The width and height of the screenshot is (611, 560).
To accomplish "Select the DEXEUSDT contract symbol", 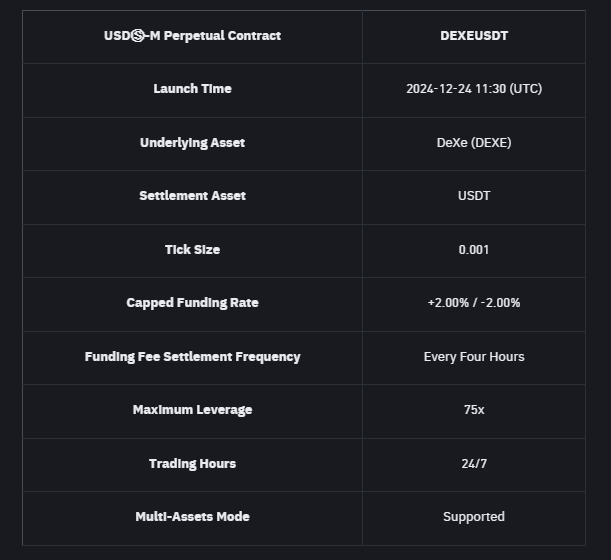I will pyautogui.click(x=474, y=36).
